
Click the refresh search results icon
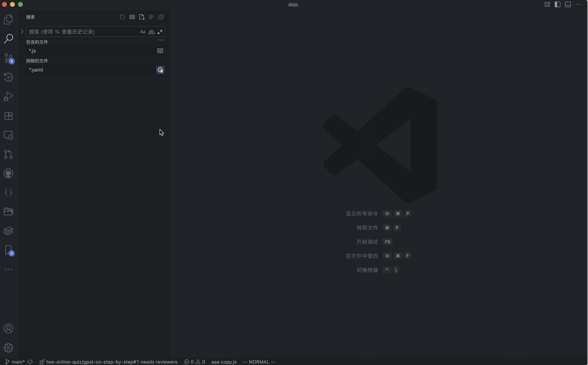[x=123, y=17]
